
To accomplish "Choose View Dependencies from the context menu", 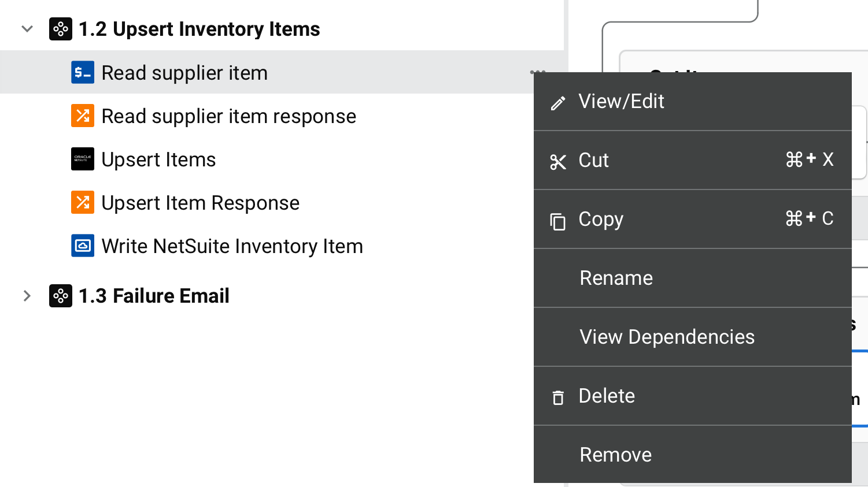I will (666, 337).
